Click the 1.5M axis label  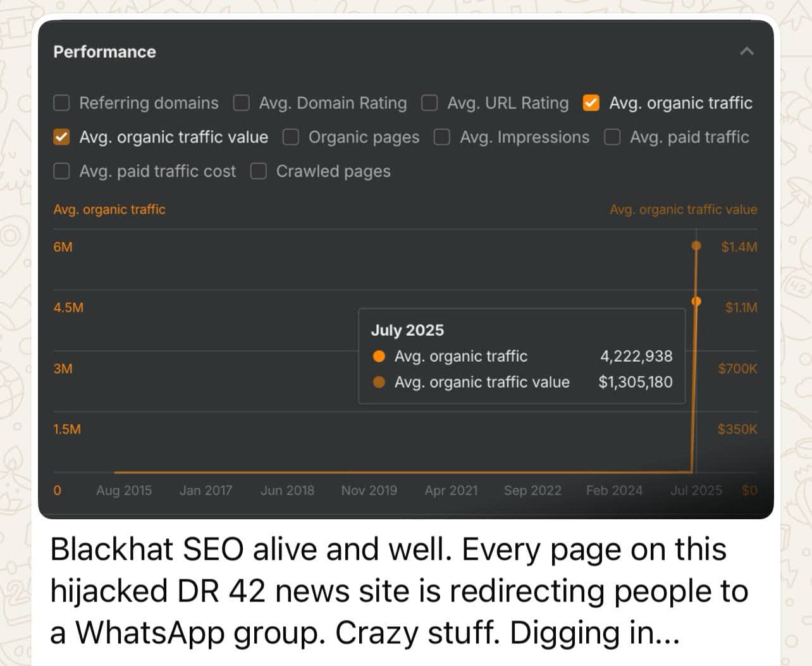pos(67,429)
